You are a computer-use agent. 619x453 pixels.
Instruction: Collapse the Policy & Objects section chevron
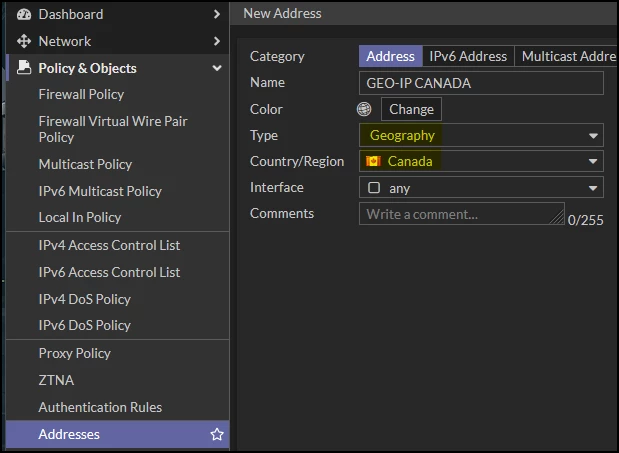tap(217, 68)
